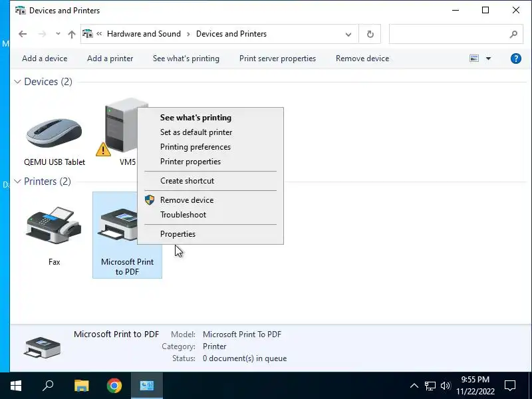This screenshot has width=532, height=399.
Task: Open the Help question mark button
Action: pyautogui.click(x=516, y=59)
